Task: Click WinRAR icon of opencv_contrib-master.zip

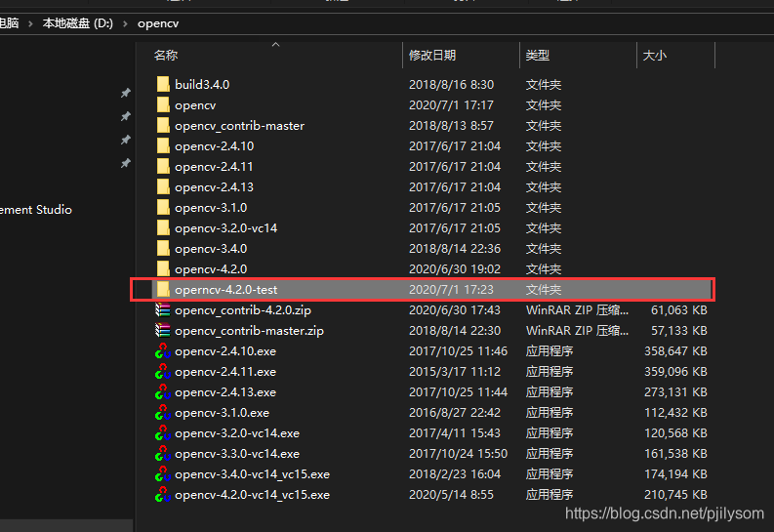Action: [162, 330]
